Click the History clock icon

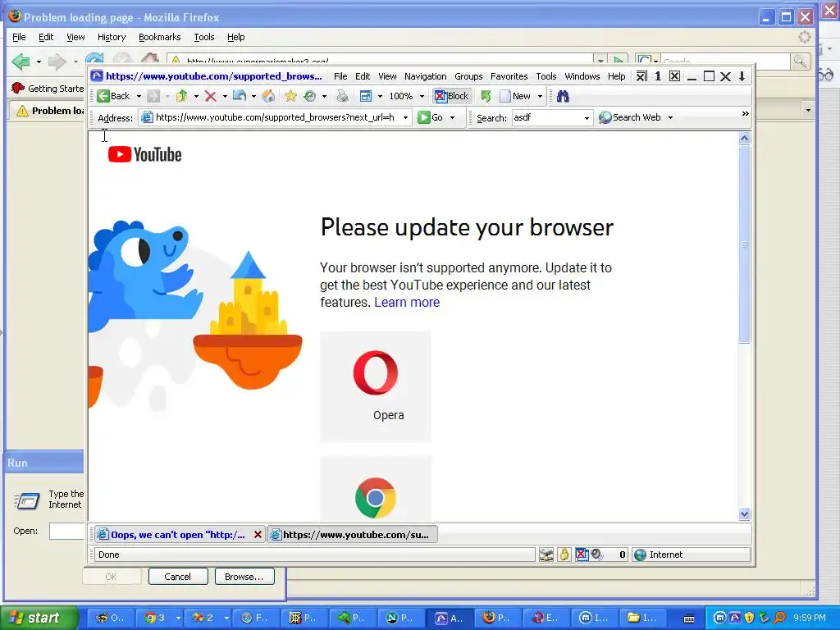coord(309,96)
